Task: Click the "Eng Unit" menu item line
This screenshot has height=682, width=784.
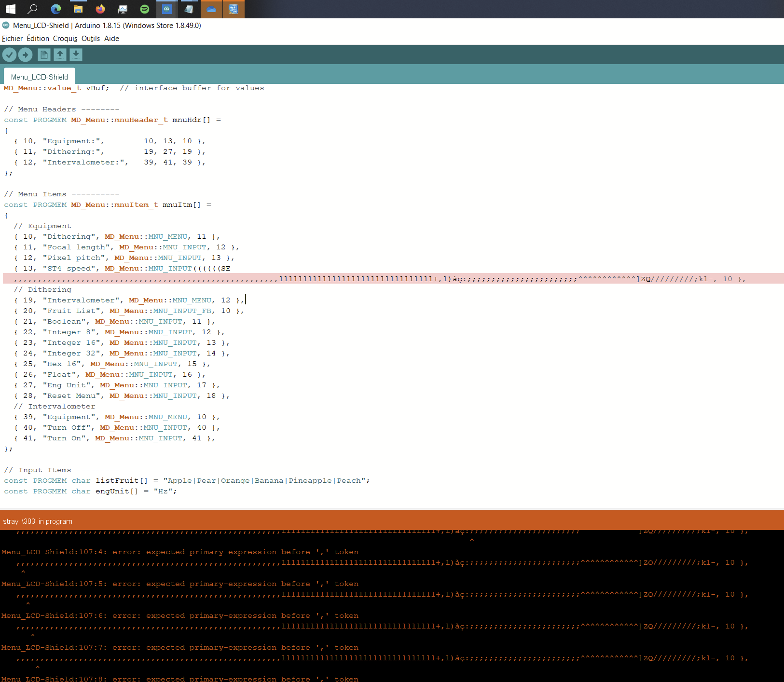Action: pyautogui.click(x=117, y=385)
